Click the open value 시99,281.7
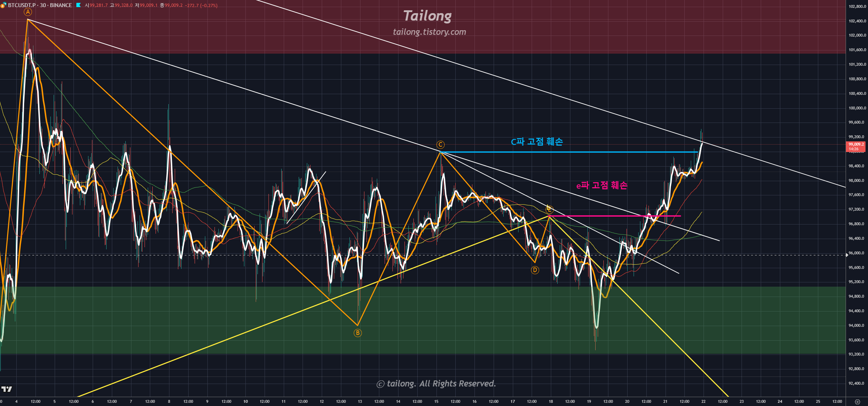This screenshot has width=868, height=406. (x=96, y=5)
